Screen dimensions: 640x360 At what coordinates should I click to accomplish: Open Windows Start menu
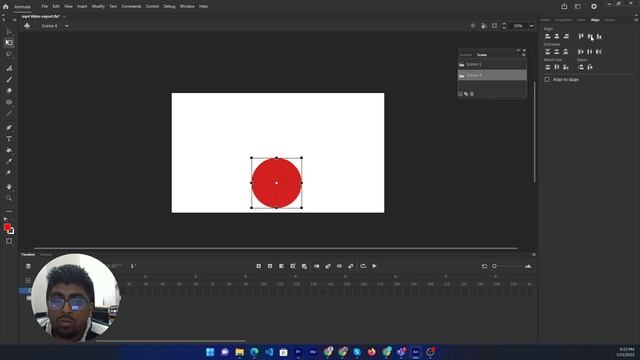tap(210, 352)
